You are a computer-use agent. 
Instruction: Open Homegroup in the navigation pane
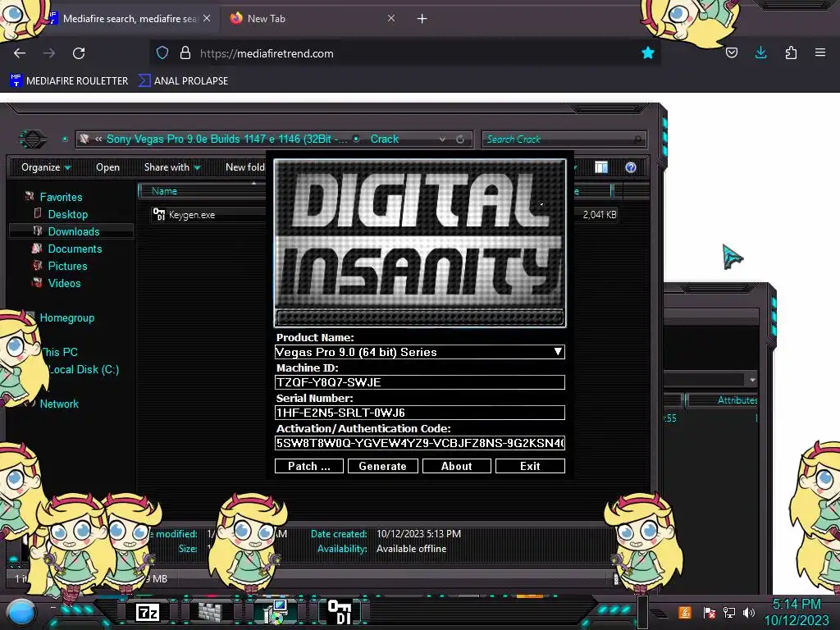[67, 317]
